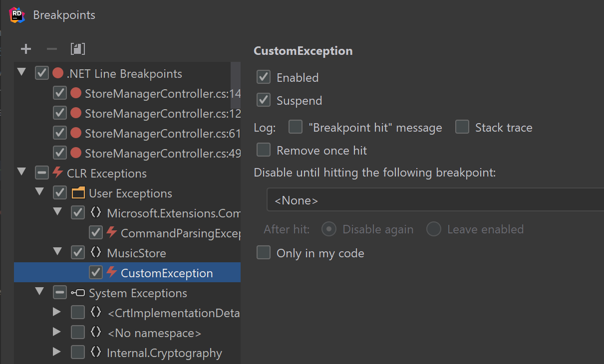The image size is (604, 364).
Task: Click the namespace braces icon beside MusicStore
Action: [x=96, y=253]
